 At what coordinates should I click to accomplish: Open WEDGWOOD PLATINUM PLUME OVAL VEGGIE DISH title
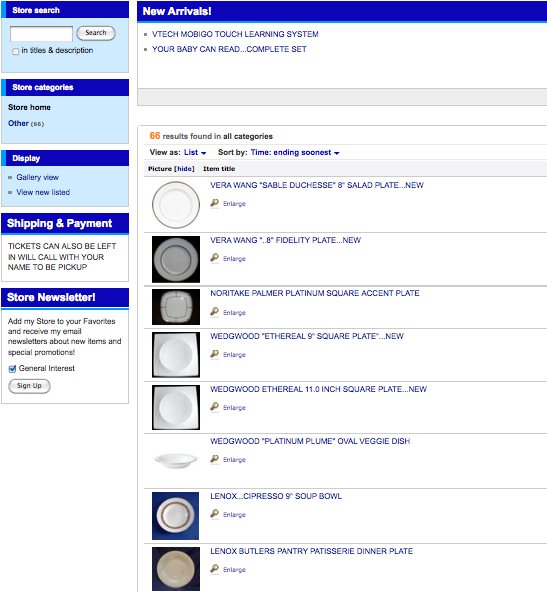coord(310,441)
